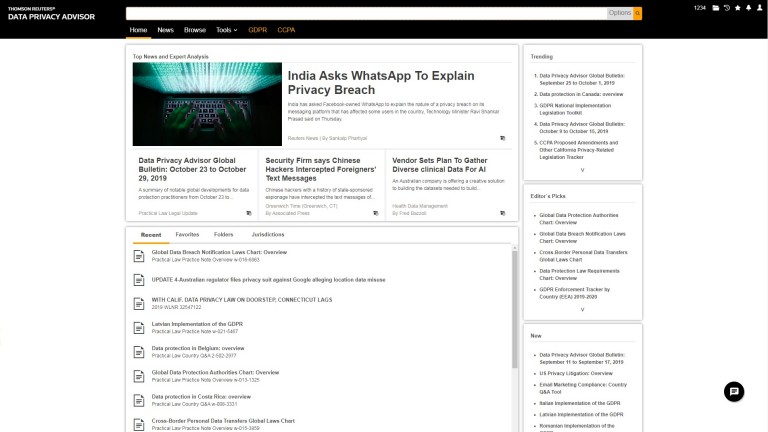Open Italian Implementation of the GDPR link
Screen dimensions: 768x432
pos(579,403)
